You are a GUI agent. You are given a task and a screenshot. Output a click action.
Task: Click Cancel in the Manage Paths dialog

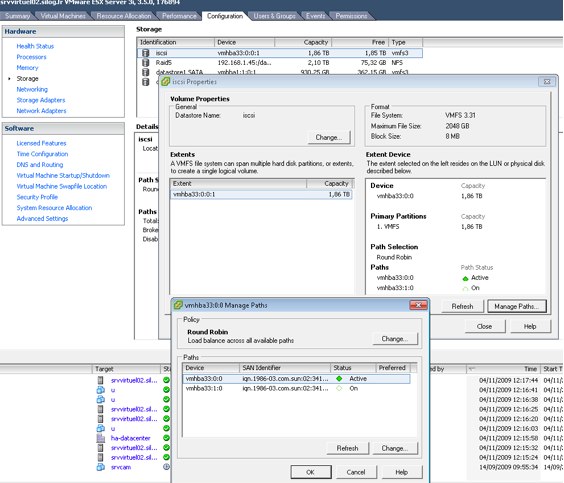pyautogui.click(x=356, y=472)
